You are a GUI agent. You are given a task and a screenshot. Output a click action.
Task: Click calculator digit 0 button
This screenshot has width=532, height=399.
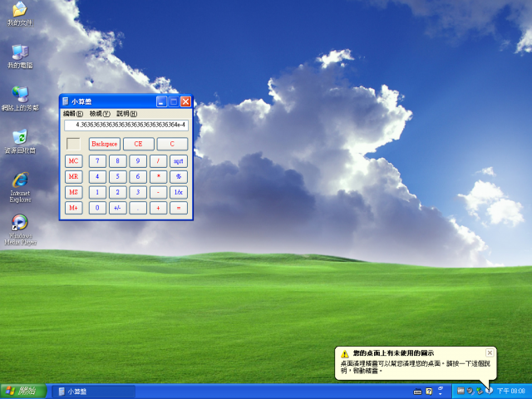point(97,208)
